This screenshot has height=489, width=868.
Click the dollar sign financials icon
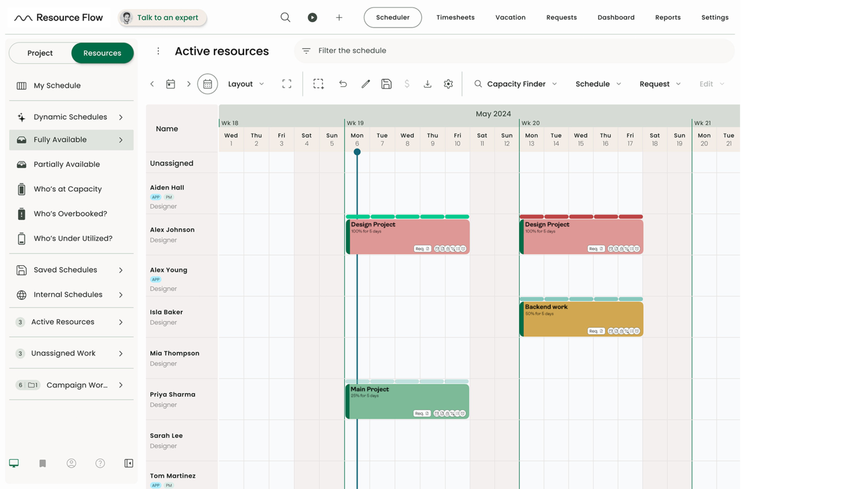pos(407,84)
